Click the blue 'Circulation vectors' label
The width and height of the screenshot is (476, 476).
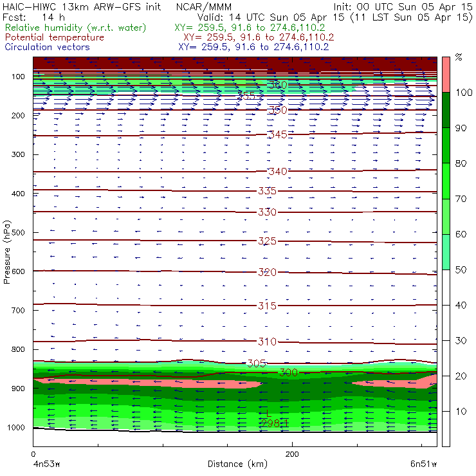tap(47, 47)
